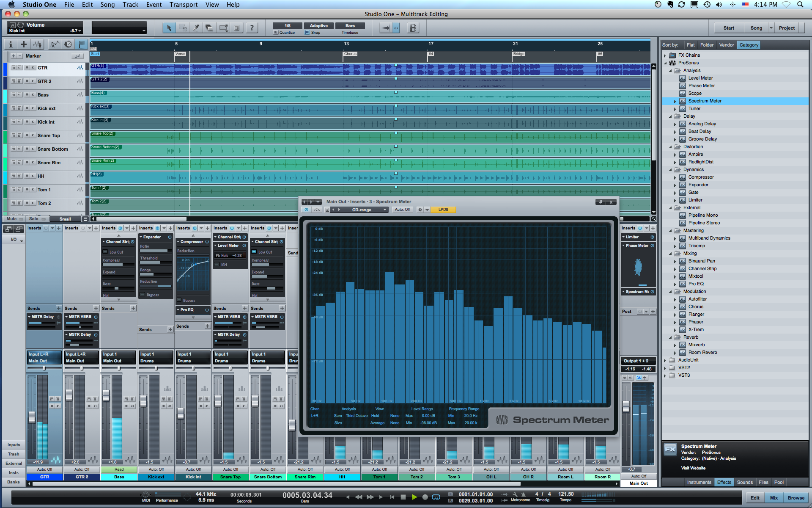Select the Solo button in mixer
Image resolution: width=812 pixels, height=508 pixels.
click(33, 218)
